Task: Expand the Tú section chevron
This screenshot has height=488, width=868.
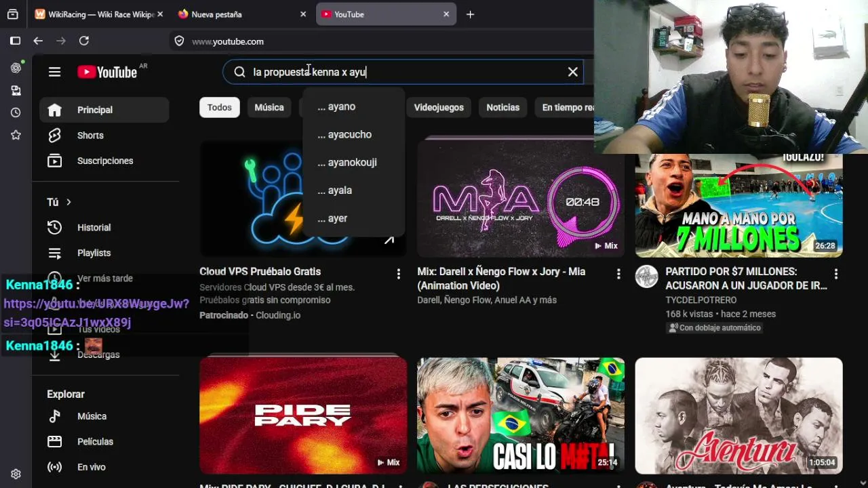Action: (x=68, y=202)
